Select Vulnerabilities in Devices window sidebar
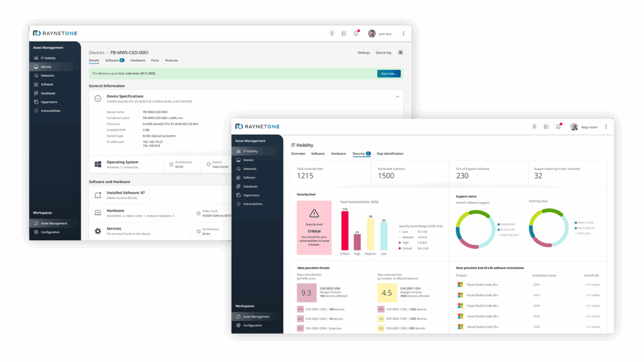The height and width of the screenshot is (362, 644). [x=51, y=111]
